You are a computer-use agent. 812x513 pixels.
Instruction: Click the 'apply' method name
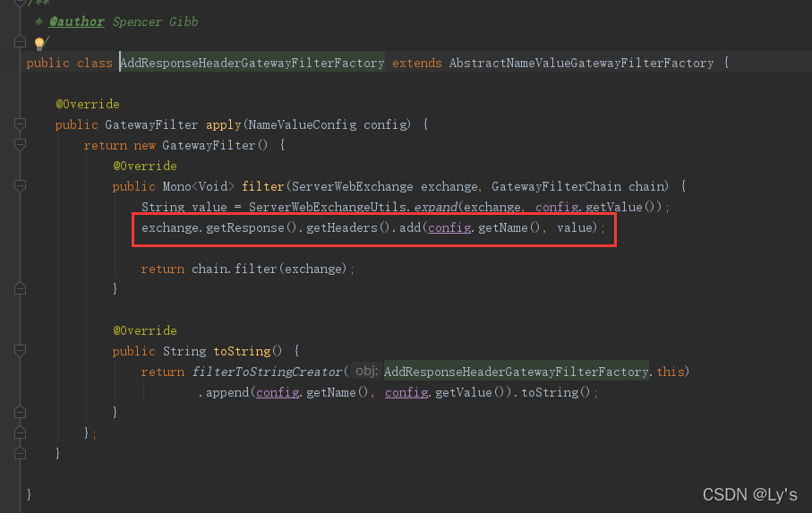pos(224,124)
